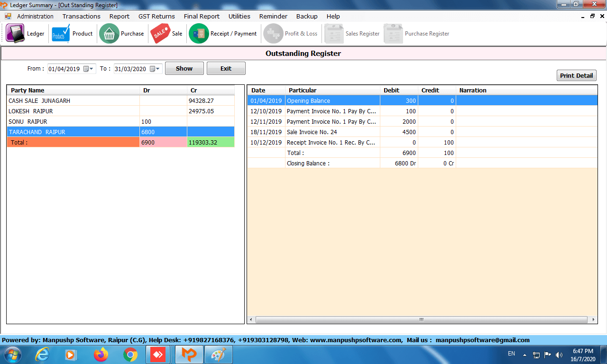Open the media player taskbar icon

[70, 355]
